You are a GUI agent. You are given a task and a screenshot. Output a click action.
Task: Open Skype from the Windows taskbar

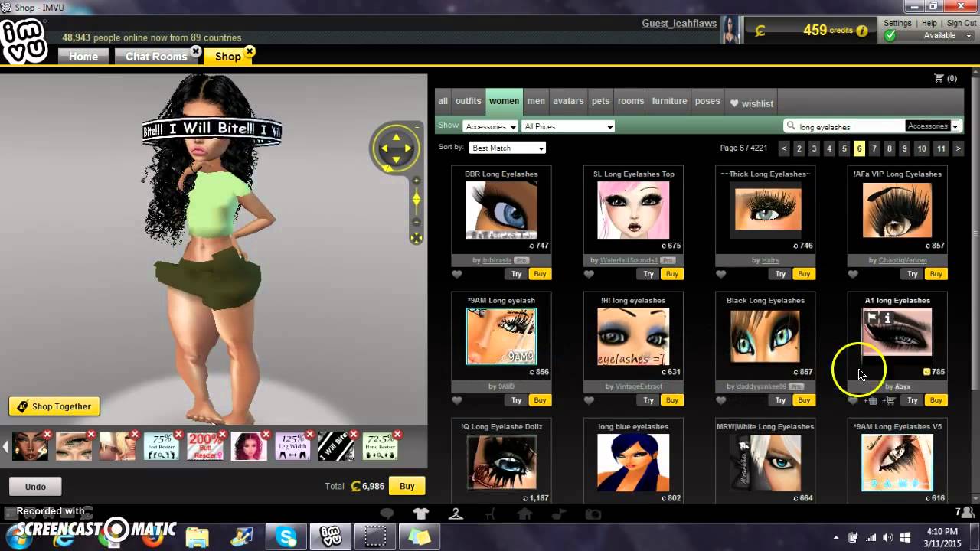click(286, 536)
